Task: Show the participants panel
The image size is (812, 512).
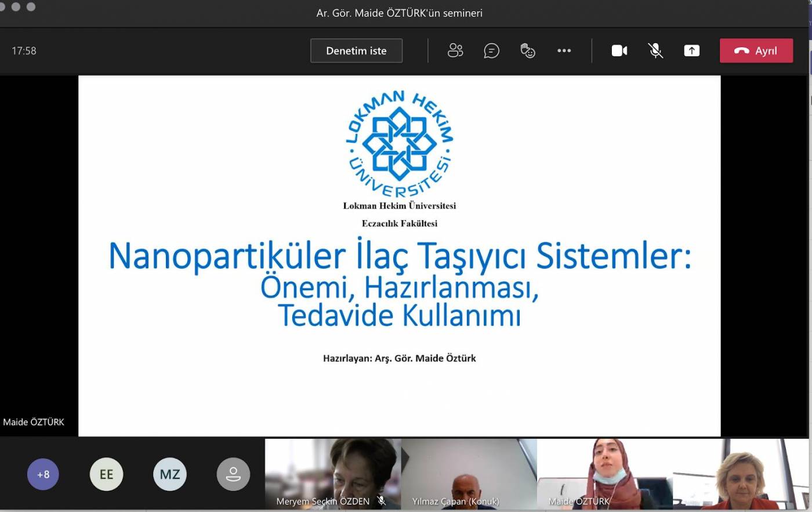Action: 455,51
